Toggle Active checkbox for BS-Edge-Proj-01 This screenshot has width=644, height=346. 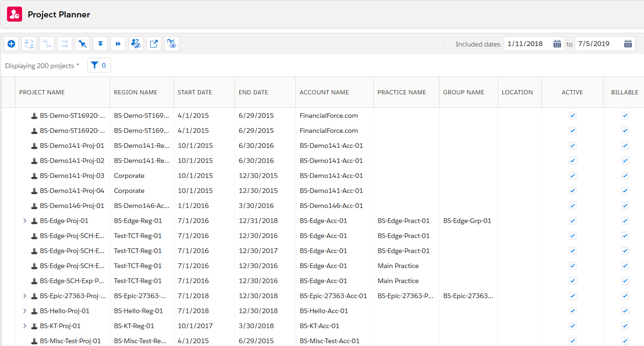pos(572,221)
